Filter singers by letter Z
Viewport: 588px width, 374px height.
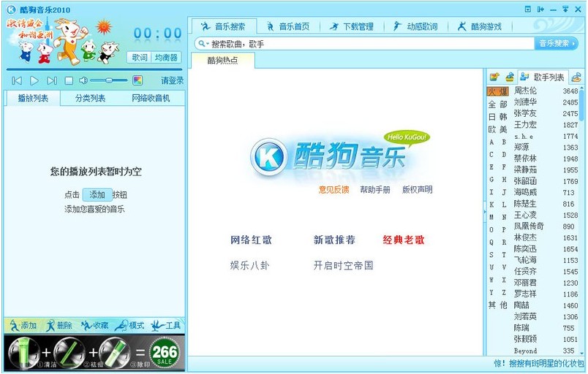(504, 292)
